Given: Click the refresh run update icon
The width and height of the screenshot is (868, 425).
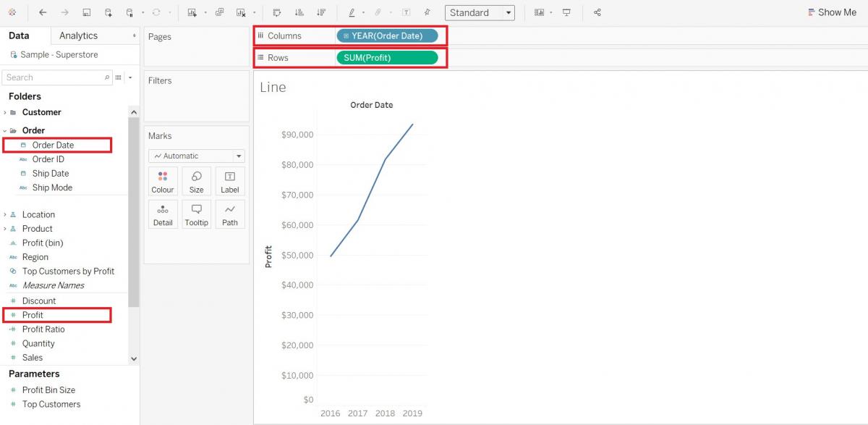Looking at the screenshot, I should (x=156, y=12).
